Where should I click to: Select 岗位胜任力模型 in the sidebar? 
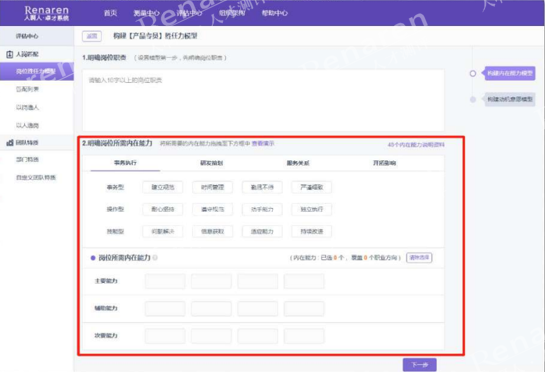tap(36, 71)
